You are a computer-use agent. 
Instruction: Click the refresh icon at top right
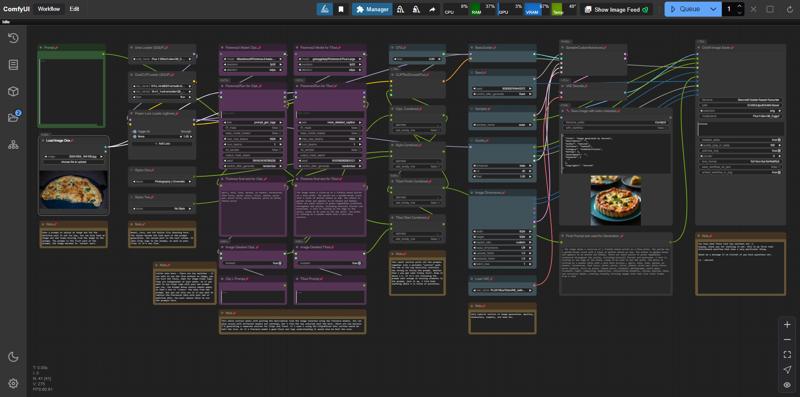790,9
